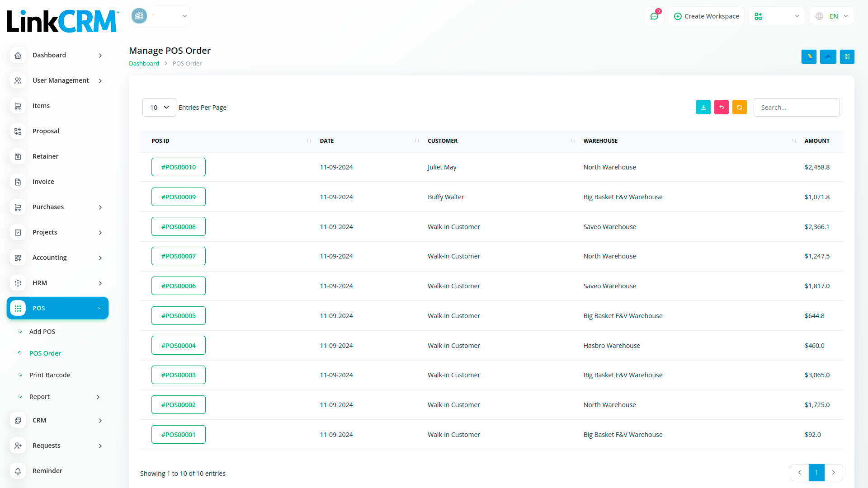Image resolution: width=868 pixels, height=488 pixels.
Task: Open the Print Barcode submenu item
Action: pos(50,375)
